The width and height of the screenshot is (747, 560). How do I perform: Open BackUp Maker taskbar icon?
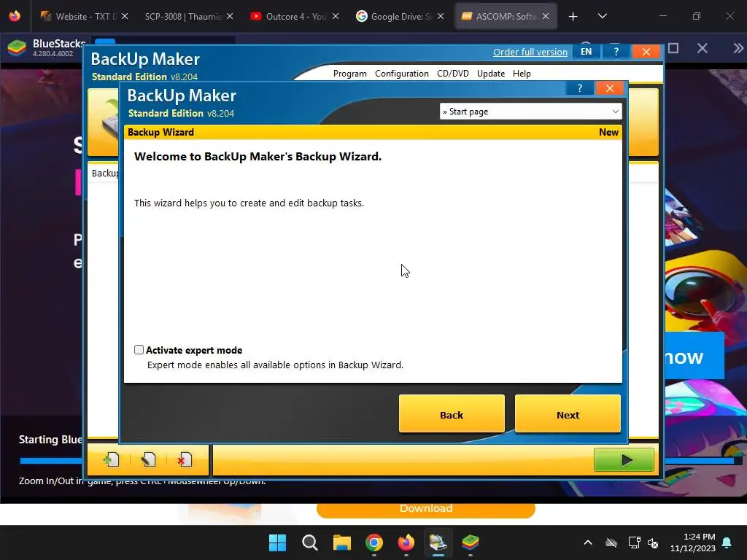(x=438, y=542)
